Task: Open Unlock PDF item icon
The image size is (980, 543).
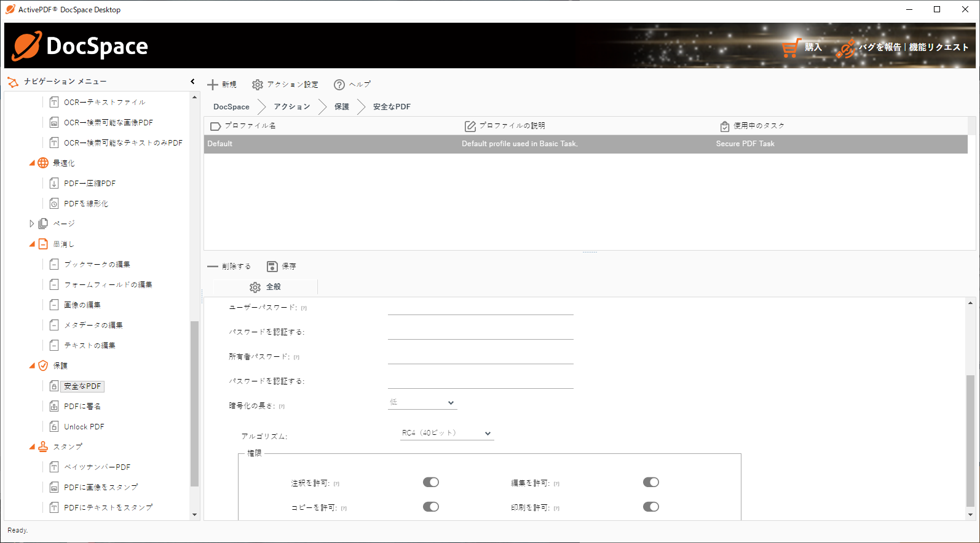Action: point(54,426)
